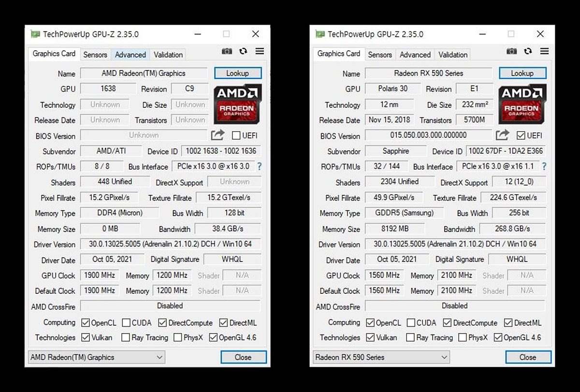Toggle CUDA checkbox in left GPU-Z window
This screenshot has width=580, height=392.
point(126,323)
